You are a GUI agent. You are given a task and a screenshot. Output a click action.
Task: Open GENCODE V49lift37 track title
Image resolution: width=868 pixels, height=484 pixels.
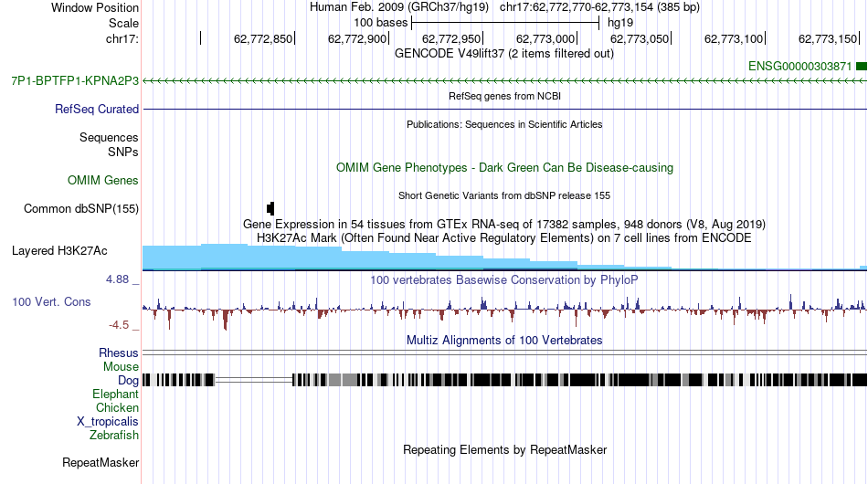tap(504, 54)
